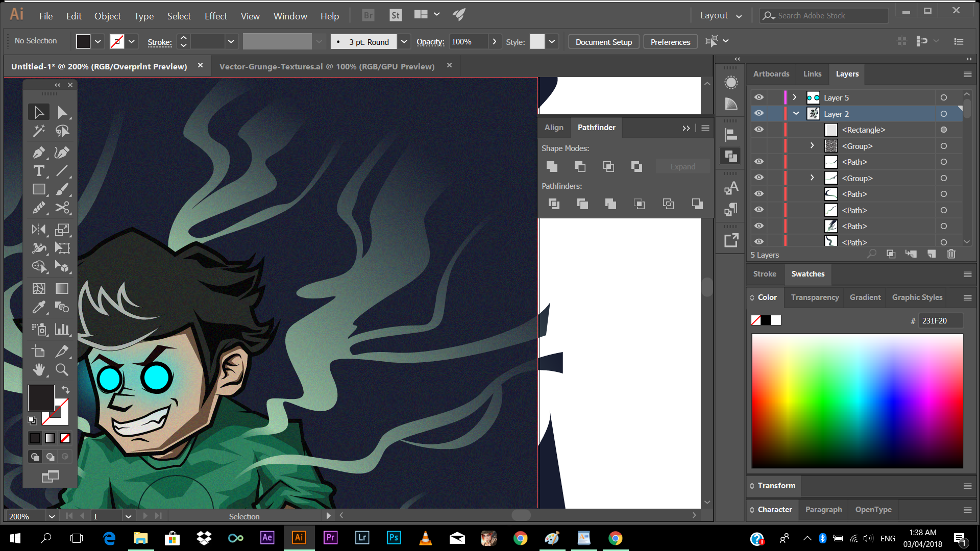
Task: Show the hidden first Group sublayer
Action: pos(759,146)
